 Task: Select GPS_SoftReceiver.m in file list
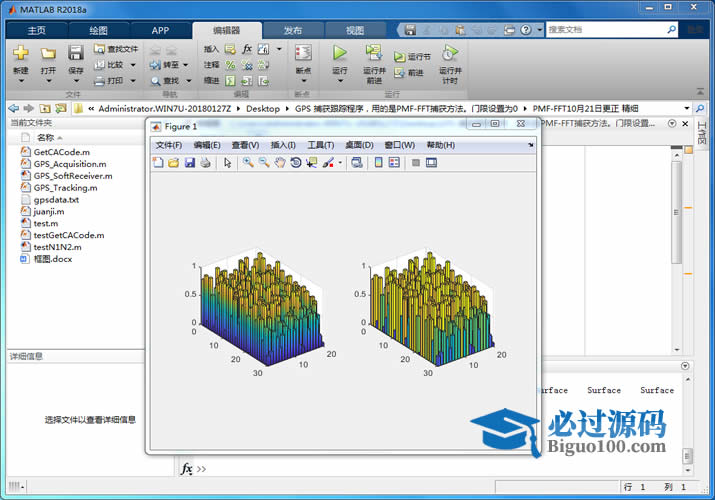(x=73, y=176)
